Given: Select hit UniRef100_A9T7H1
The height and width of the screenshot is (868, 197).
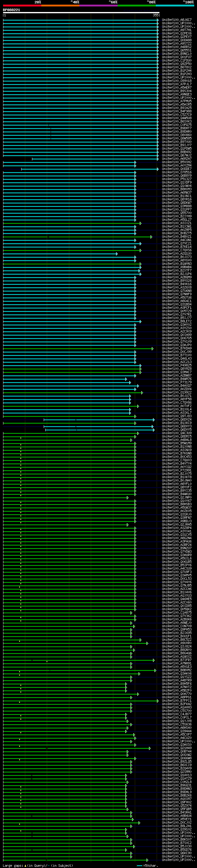Looking at the screenshot, I should [x=177, y=30].
